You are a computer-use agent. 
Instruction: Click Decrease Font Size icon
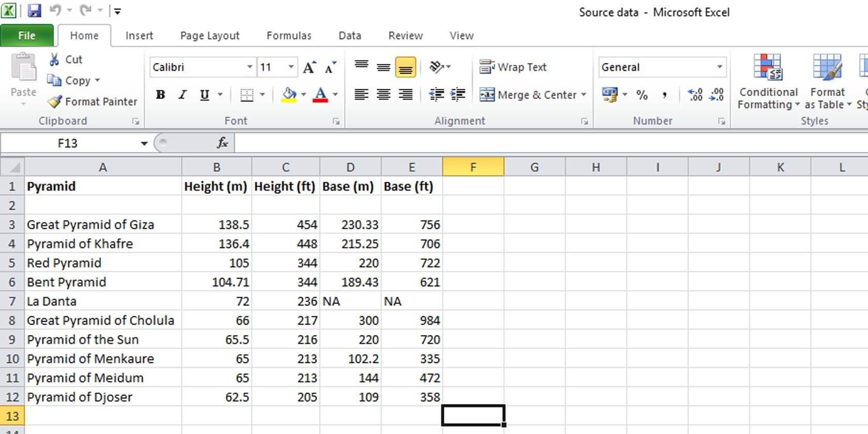click(x=330, y=67)
